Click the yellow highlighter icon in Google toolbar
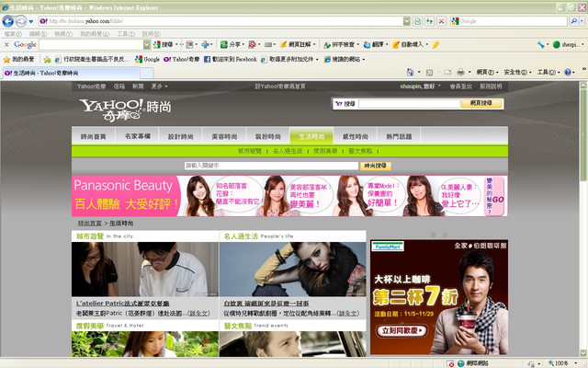 (x=435, y=45)
